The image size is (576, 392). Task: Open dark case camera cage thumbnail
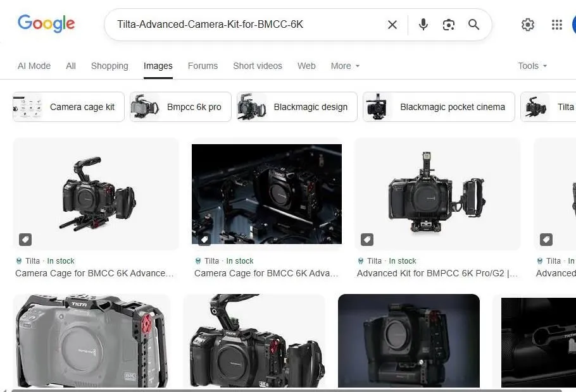click(x=266, y=194)
